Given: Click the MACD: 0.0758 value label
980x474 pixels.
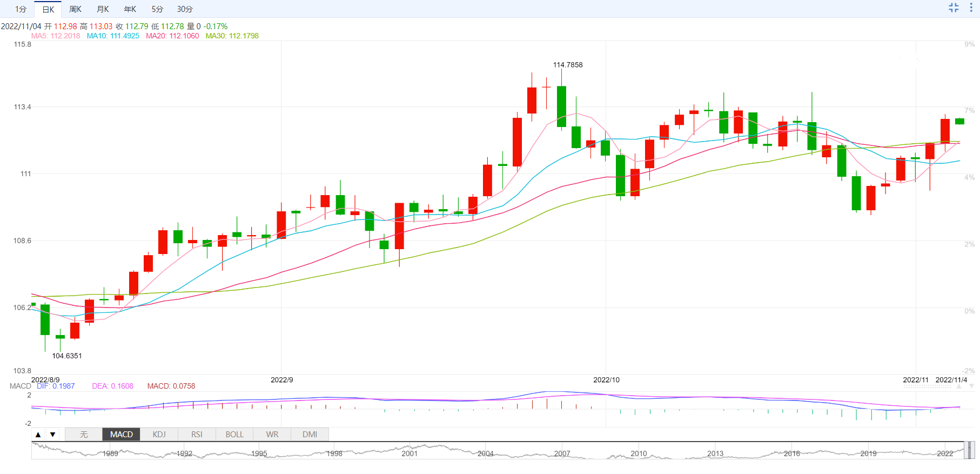Looking at the screenshot, I should [171, 386].
